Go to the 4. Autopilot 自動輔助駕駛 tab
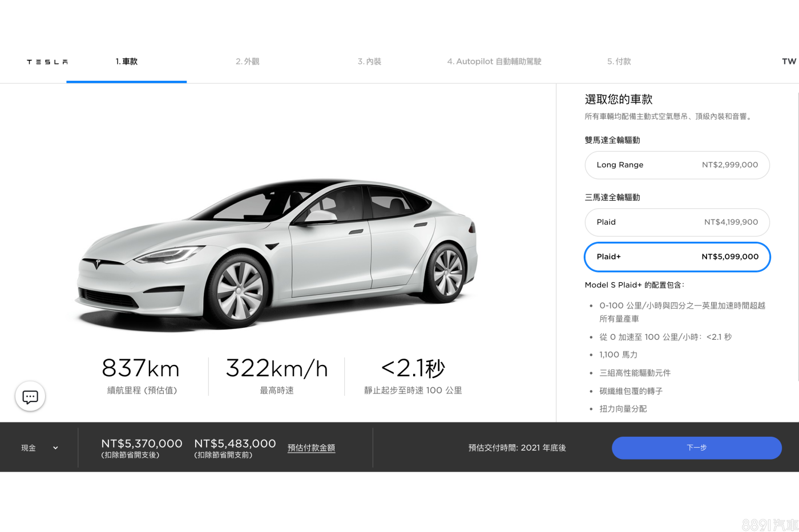Viewport: 799px width, 532px height. point(494,62)
